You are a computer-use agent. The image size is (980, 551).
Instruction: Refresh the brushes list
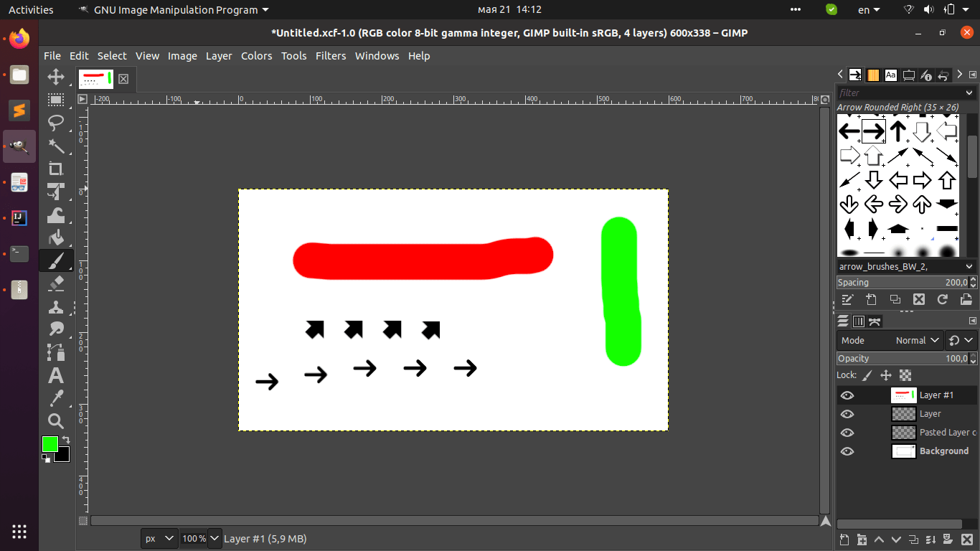[x=943, y=299]
